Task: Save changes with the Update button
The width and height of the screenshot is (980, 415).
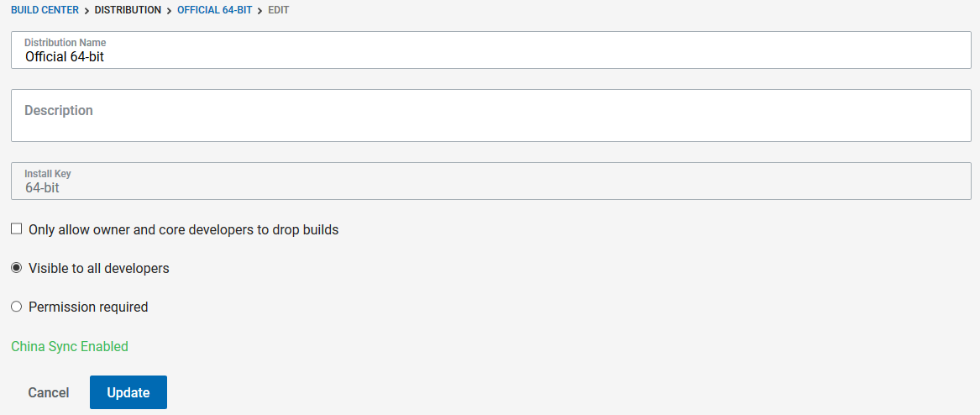Action: click(x=128, y=392)
